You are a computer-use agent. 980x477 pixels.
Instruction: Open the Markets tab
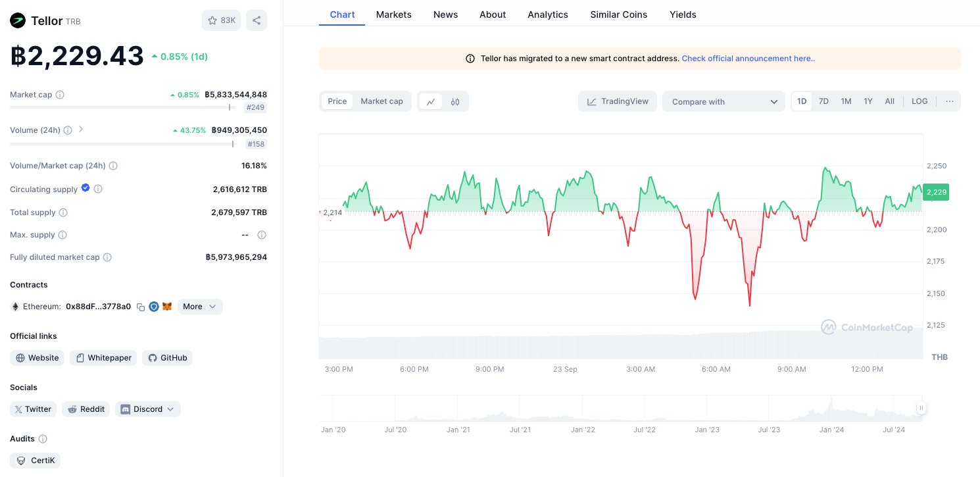394,14
